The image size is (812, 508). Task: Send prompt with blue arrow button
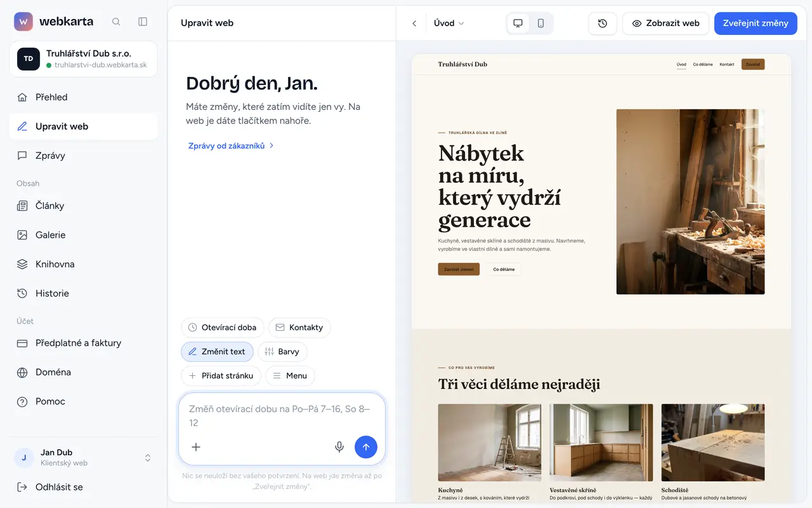pyautogui.click(x=366, y=447)
